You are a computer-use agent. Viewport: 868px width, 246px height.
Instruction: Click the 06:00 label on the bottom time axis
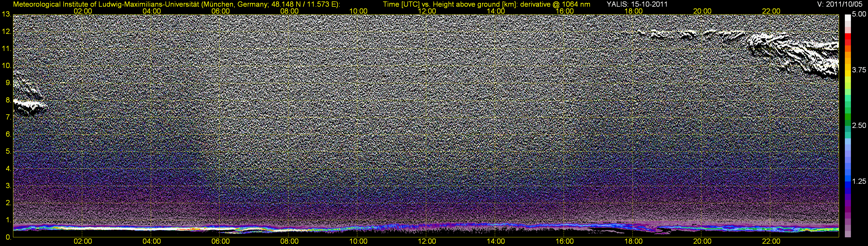pos(220,242)
